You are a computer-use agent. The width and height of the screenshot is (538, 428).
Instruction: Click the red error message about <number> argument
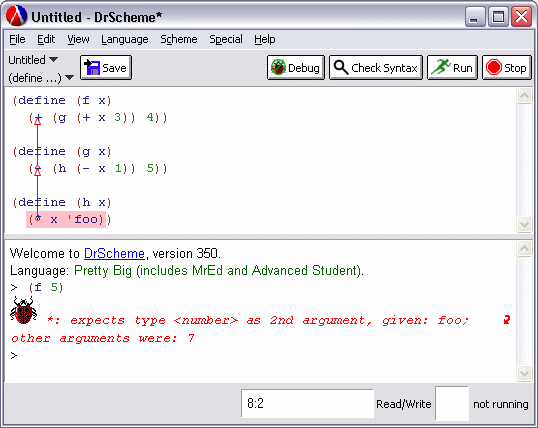pos(240,329)
